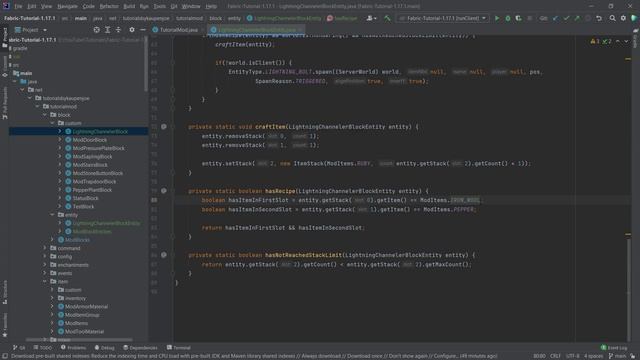Run the Fabric-Tutorial runClient configuration

(x=497, y=18)
